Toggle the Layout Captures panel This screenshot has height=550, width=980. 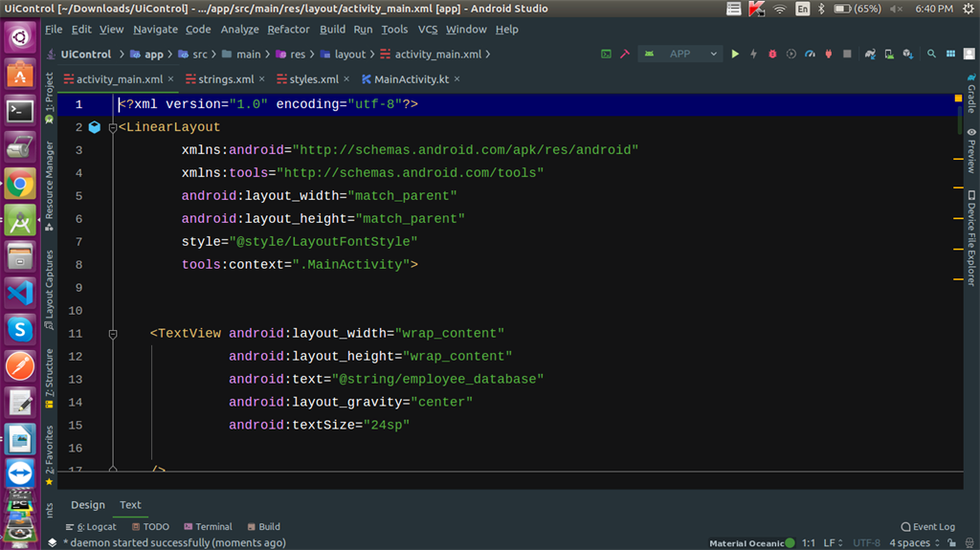(50, 290)
